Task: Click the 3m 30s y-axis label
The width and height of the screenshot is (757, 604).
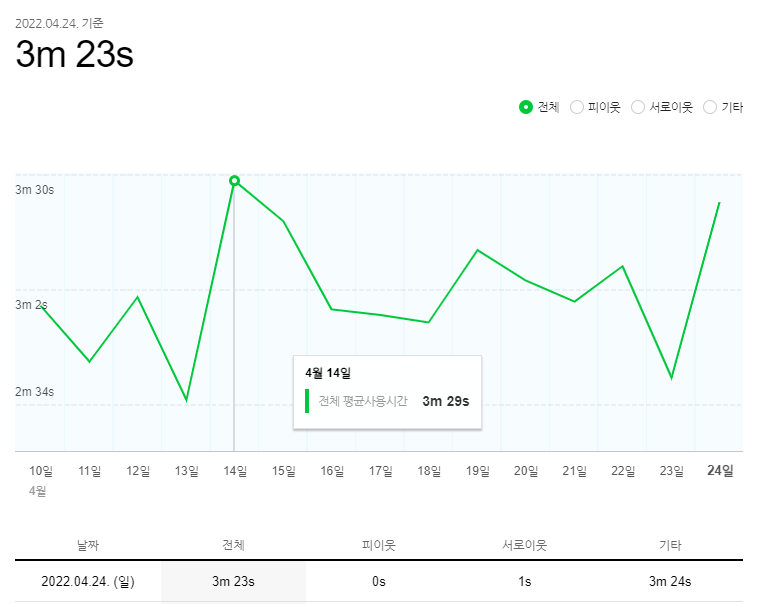Action: coord(34,190)
